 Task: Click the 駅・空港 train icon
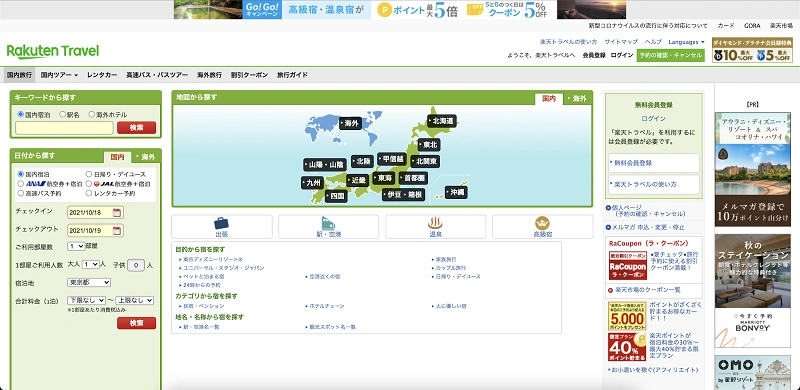coord(329,223)
